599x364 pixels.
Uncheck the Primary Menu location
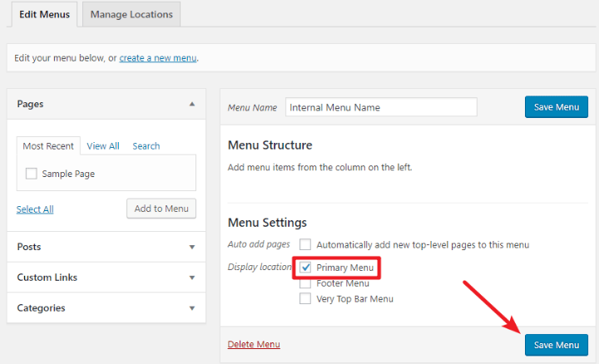[x=305, y=268]
